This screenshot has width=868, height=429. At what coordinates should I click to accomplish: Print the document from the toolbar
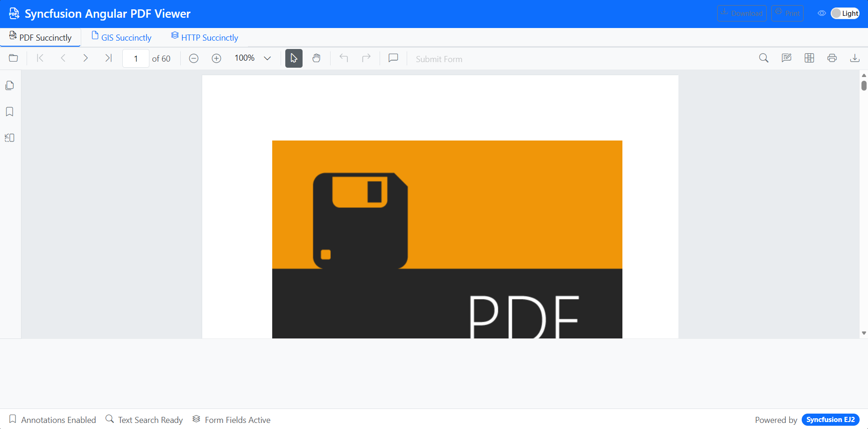[832, 58]
